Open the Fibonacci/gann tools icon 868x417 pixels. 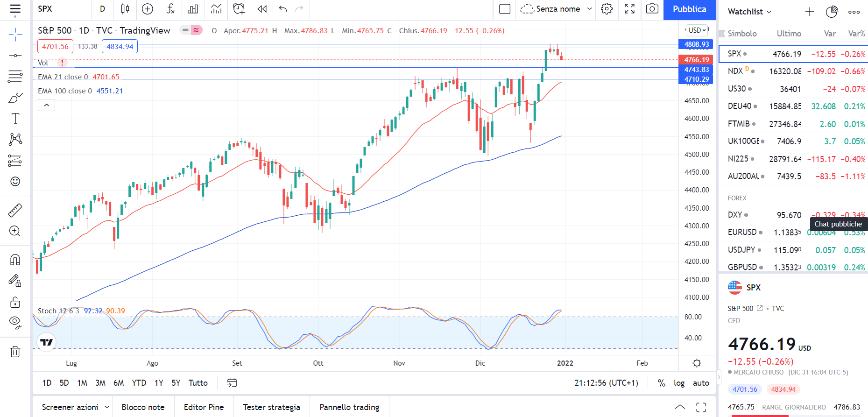pyautogui.click(x=15, y=76)
